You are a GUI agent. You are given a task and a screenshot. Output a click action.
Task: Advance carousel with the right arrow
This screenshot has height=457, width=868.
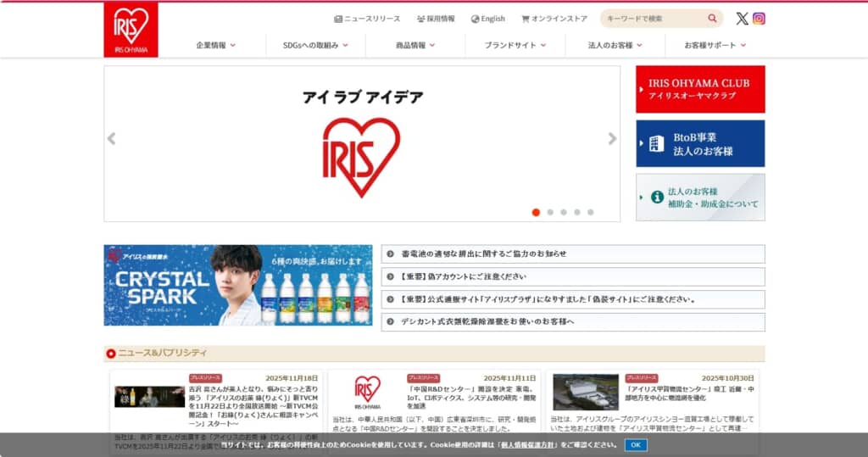pyautogui.click(x=612, y=139)
